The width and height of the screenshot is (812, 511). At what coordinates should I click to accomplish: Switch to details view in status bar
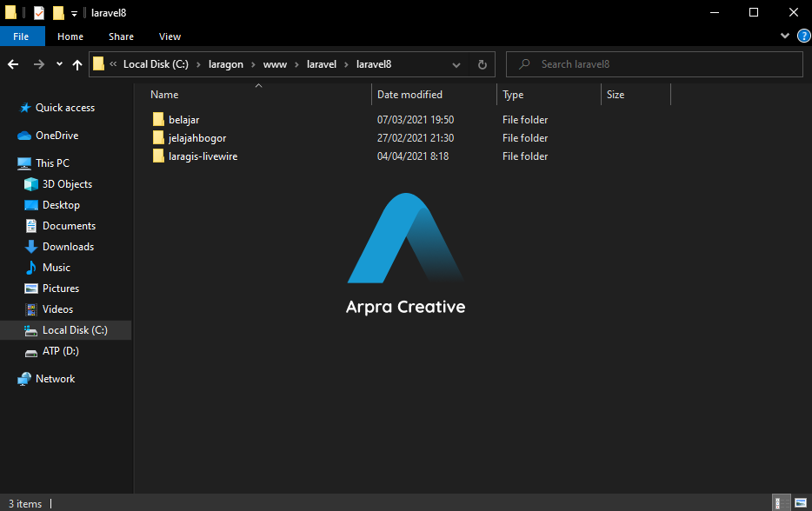(x=781, y=503)
